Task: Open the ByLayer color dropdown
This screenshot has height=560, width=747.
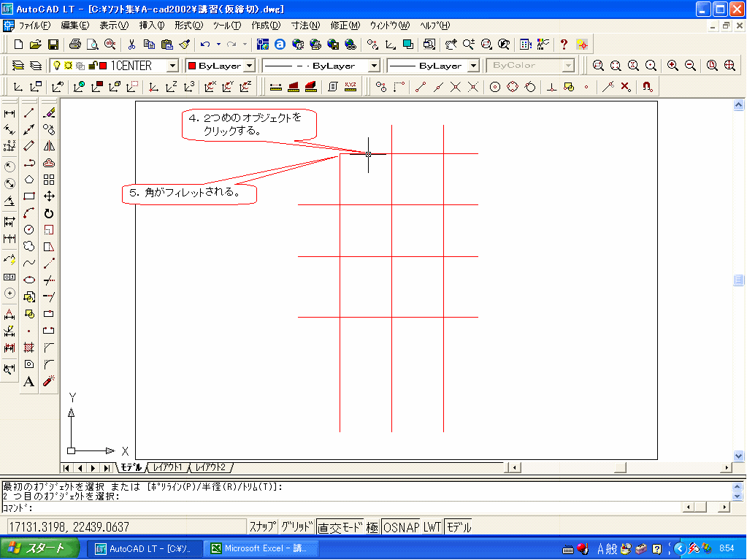Action: (x=250, y=66)
